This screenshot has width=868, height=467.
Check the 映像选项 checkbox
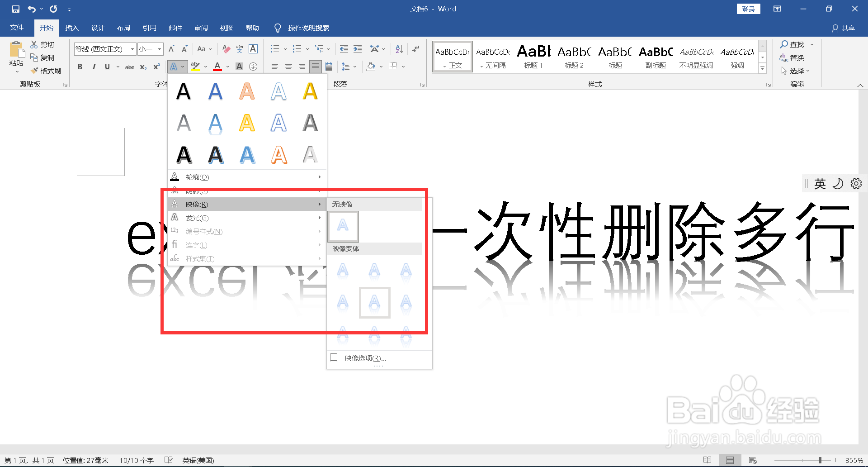point(334,357)
